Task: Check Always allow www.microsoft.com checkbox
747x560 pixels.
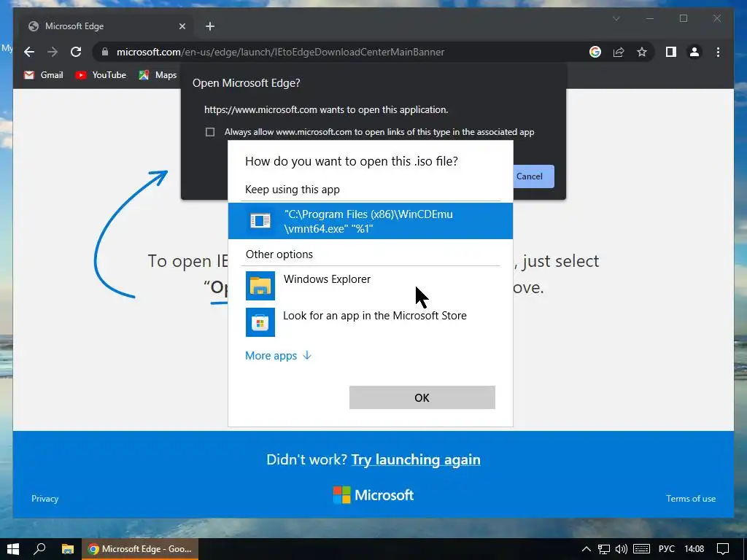Action: click(209, 132)
